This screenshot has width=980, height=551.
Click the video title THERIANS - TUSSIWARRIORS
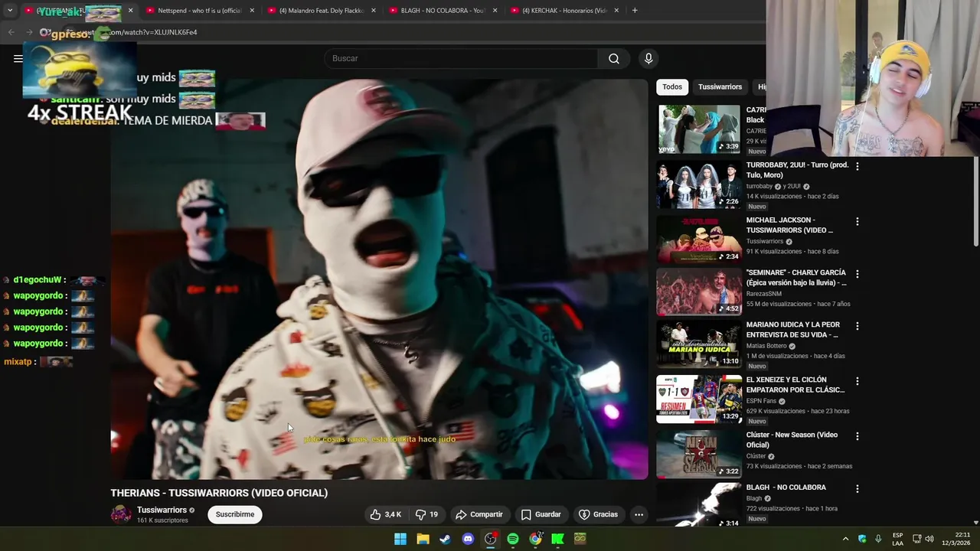coord(219,493)
